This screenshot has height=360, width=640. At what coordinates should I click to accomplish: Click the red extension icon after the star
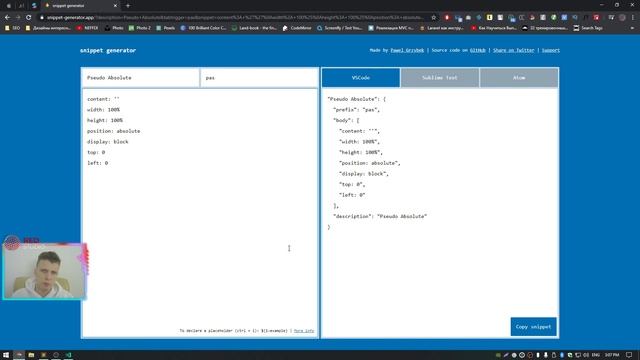coord(447,18)
